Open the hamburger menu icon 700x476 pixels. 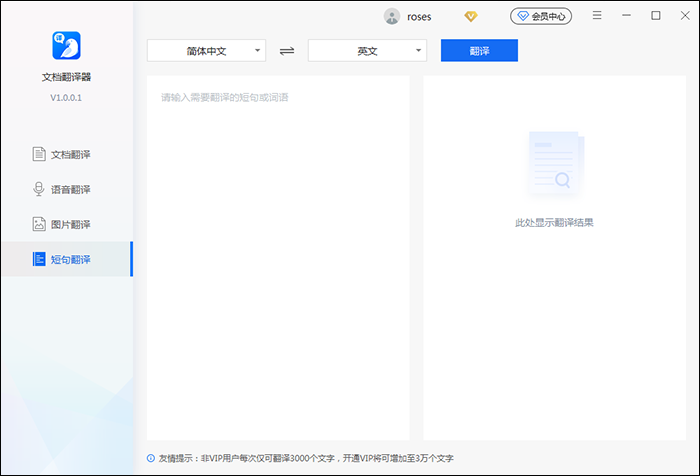tap(597, 16)
